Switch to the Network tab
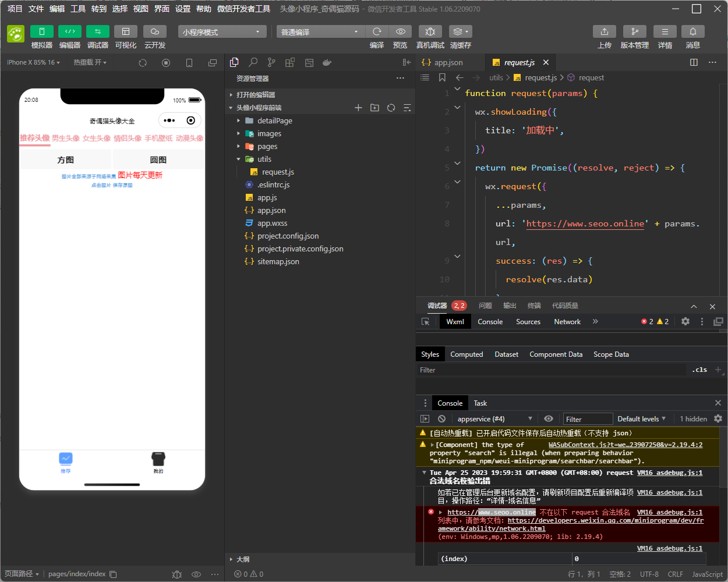The height and width of the screenshot is (582, 728). click(x=567, y=322)
